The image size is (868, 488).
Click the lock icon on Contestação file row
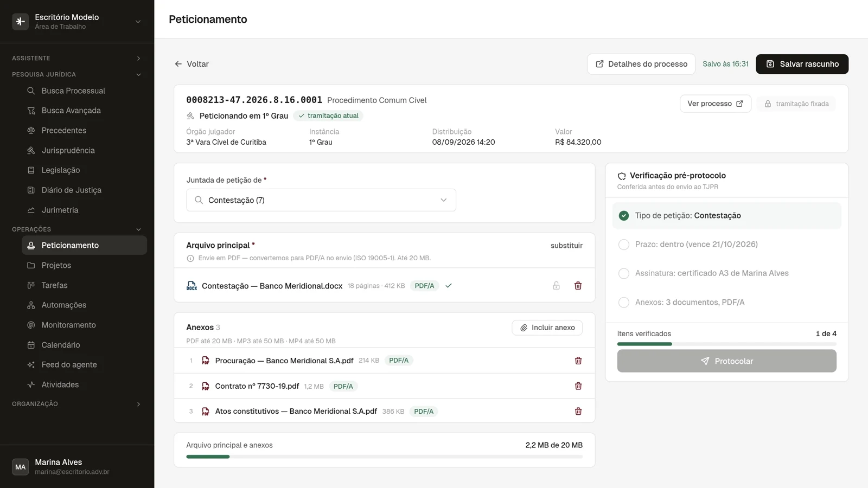click(x=556, y=286)
